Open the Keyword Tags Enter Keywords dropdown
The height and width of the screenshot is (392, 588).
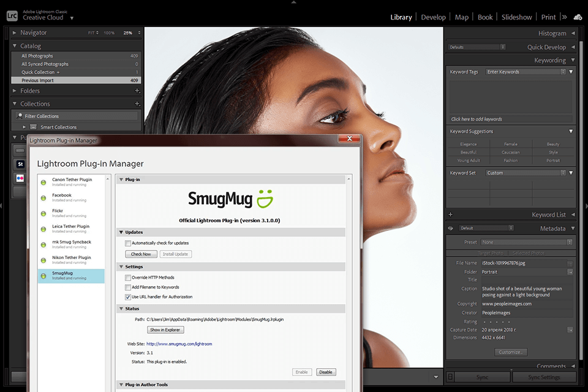(526, 72)
